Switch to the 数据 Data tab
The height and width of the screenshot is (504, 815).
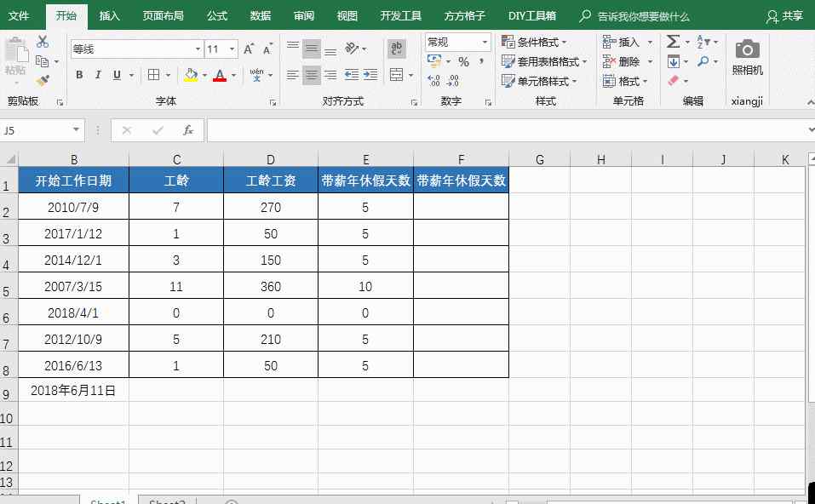tap(261, 15)
